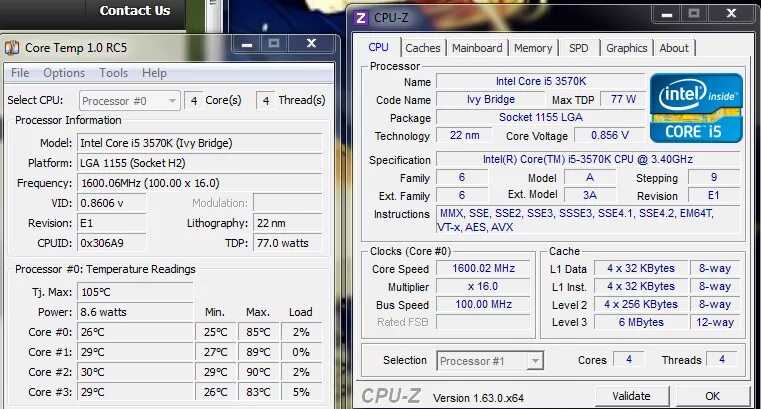Viewport: 761px width, 409px height.
Task: Open the Select CPU Processor #0 dropdown
Action: pos(130,101)
